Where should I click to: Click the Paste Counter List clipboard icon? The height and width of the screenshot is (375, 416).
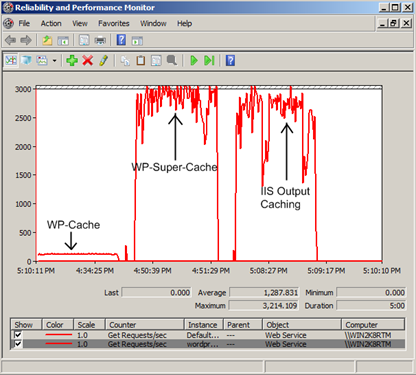click(141, 61)
